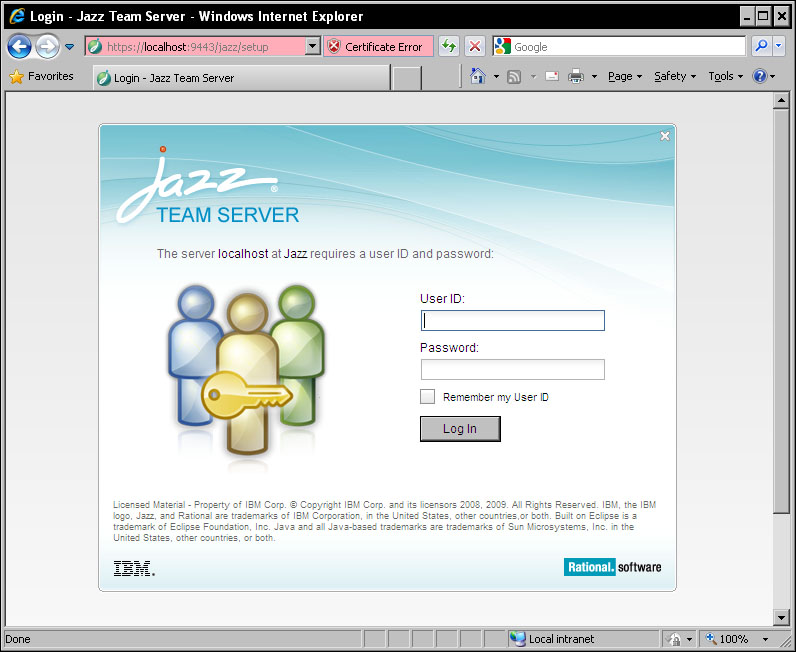
Task: Click the vertical scrollbar thumb
Action: [x=781, y=311]
